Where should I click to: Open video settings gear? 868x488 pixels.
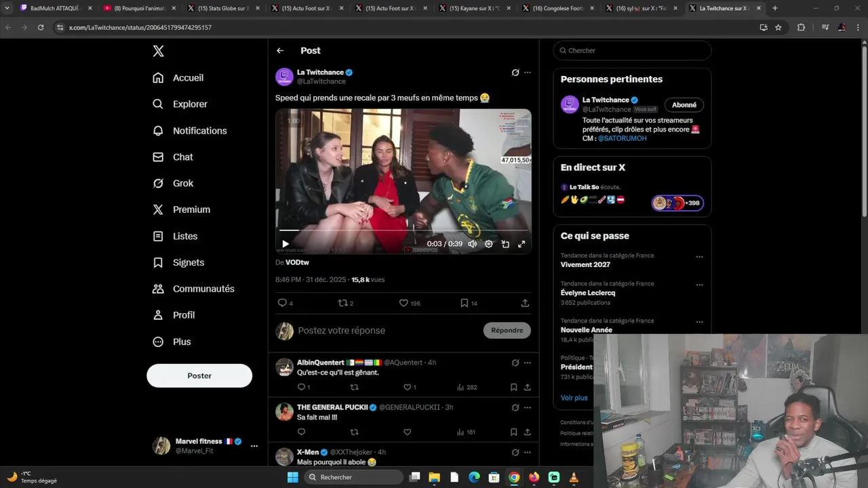tap(488, 244)
